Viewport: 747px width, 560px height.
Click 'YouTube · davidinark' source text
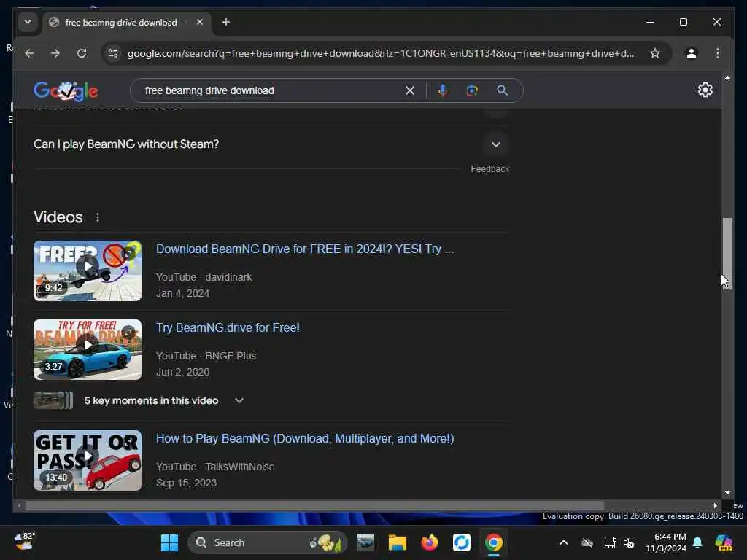pos(204,277)
